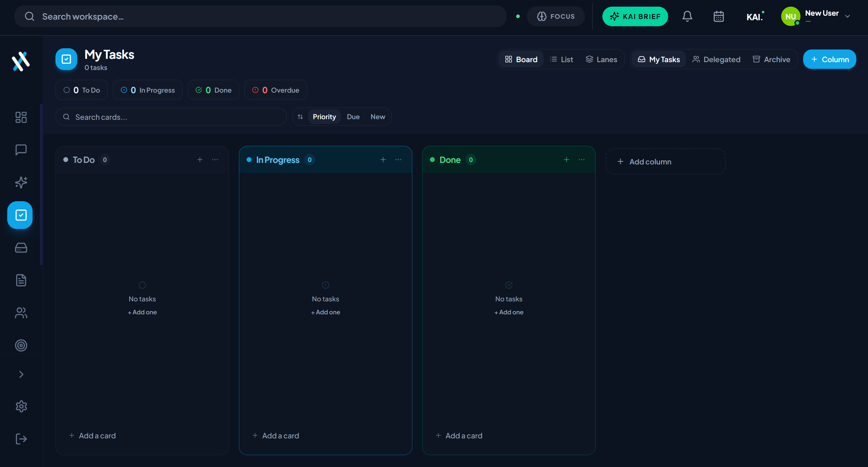This screenshot has width=868, height=467.
Task: Click the To Do column title
Action: [84, 160]
